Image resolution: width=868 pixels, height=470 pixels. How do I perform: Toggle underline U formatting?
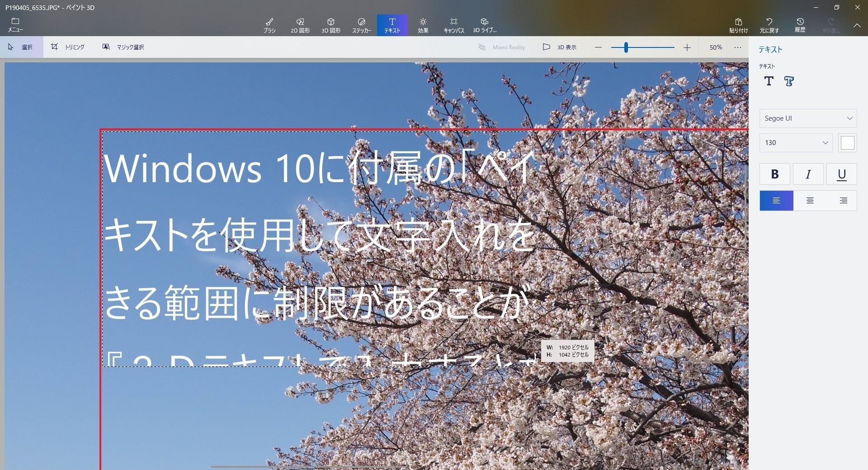tap(842, 174)
